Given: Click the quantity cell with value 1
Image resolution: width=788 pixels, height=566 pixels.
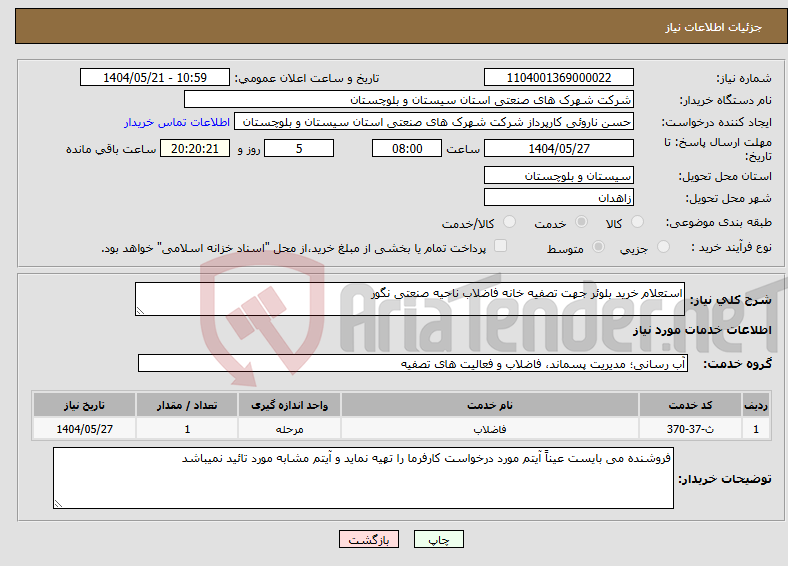Looking at the screenshot, I should click(187, 429).
